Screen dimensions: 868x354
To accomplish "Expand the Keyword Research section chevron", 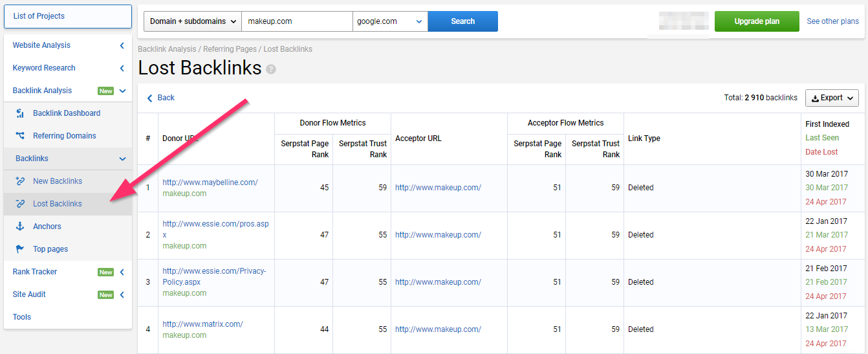I will (122, 68).
